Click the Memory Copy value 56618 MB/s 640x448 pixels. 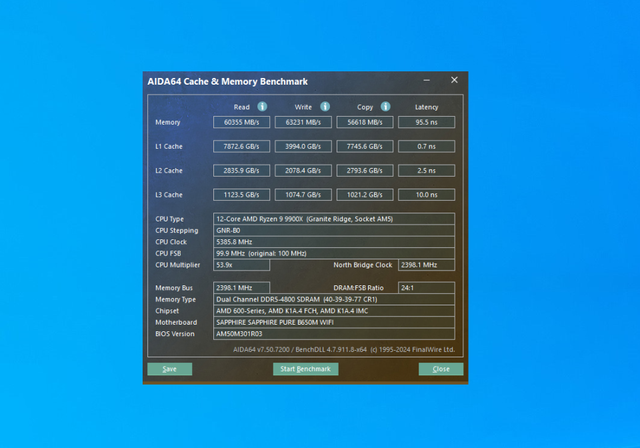point(365,122)
